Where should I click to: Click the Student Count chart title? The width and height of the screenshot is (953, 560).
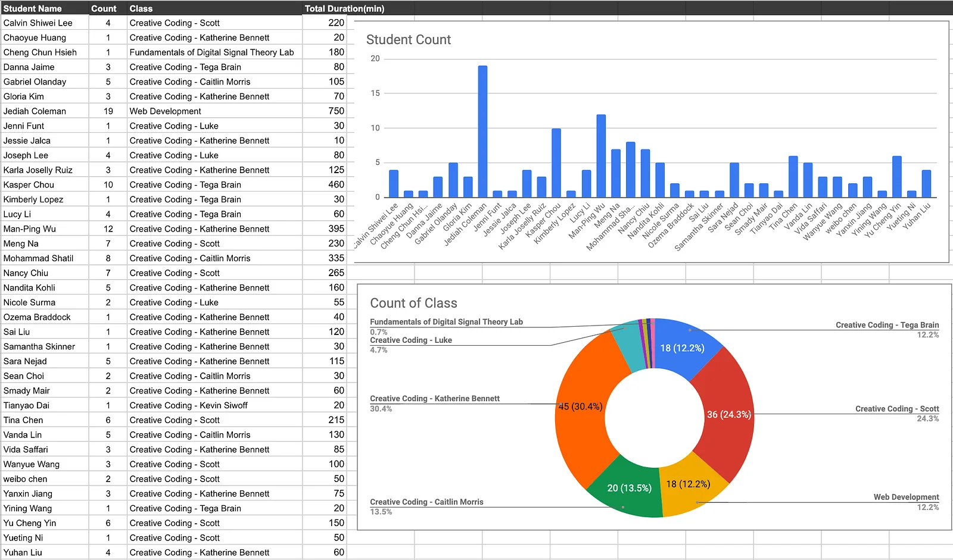(x=409, y=40)
